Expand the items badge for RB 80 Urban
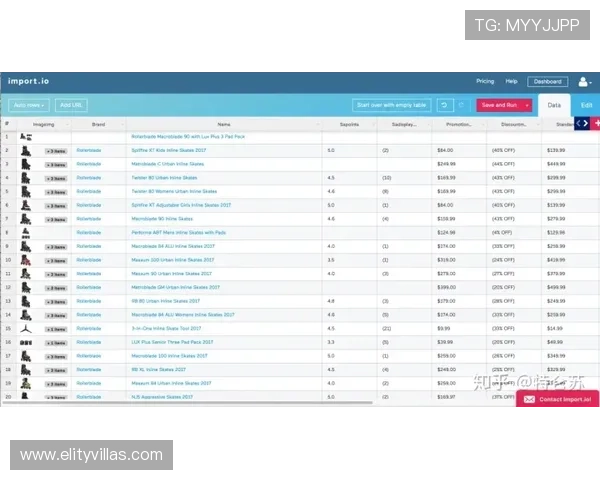600x480 pixels. (56, 302)
